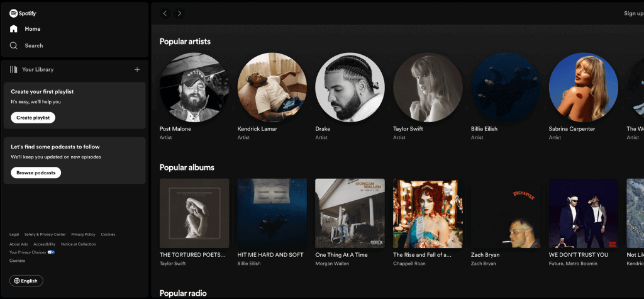
Task: Click the Sign up link
Action: click(x=634, y=14)
